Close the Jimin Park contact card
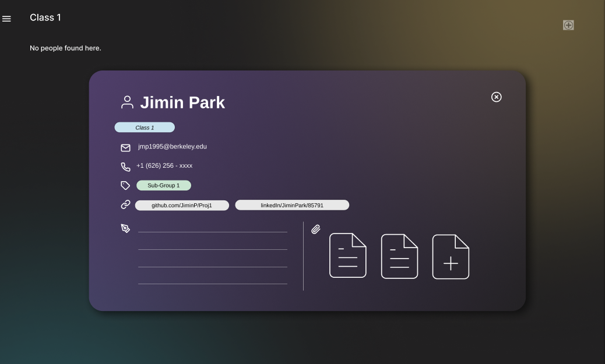 (496, 97)
